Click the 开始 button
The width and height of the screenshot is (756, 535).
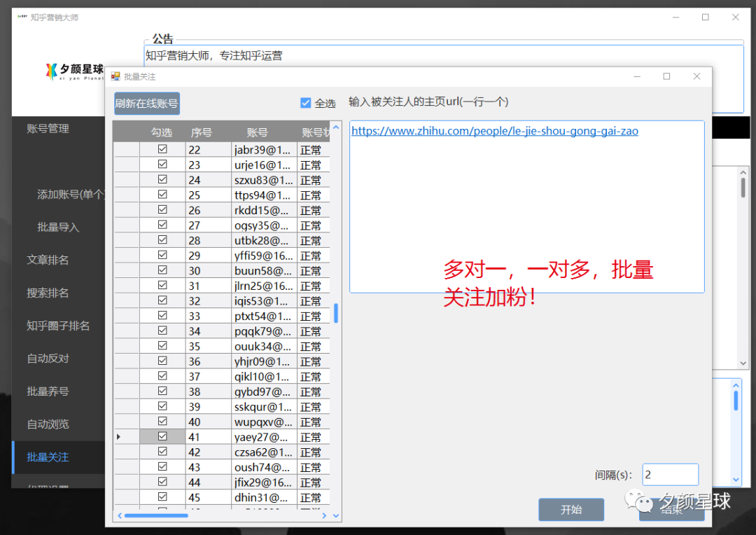pyautogui.click(x=571, y=509)
